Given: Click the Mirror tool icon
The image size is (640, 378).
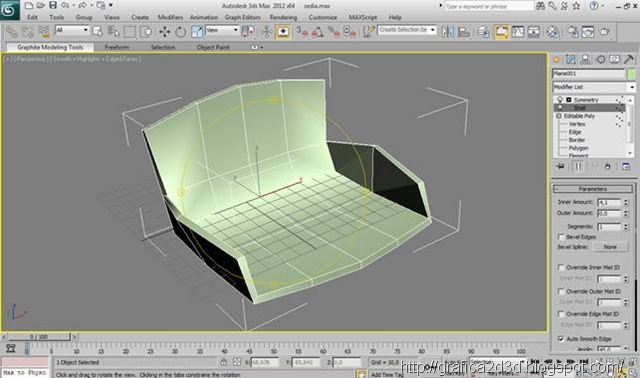Looking at the screenshot, I should point(448,31).
